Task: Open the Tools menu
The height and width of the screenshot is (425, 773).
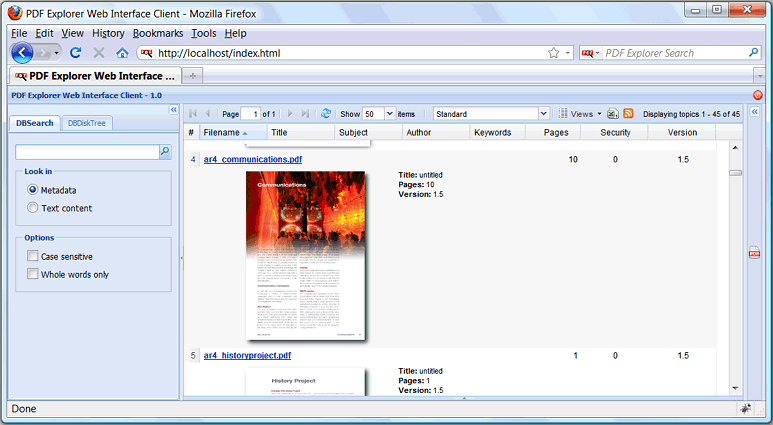Action: pos(204,33)
